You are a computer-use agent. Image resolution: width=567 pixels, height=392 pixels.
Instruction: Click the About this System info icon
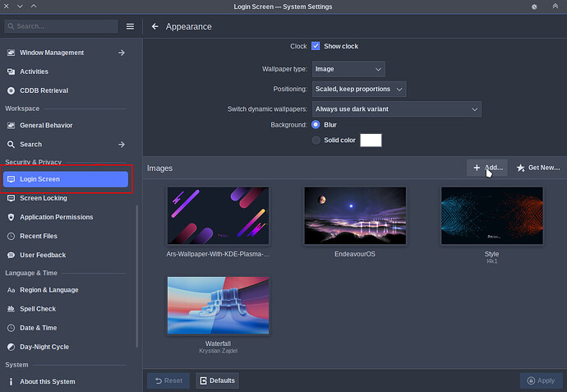point(12,381)
